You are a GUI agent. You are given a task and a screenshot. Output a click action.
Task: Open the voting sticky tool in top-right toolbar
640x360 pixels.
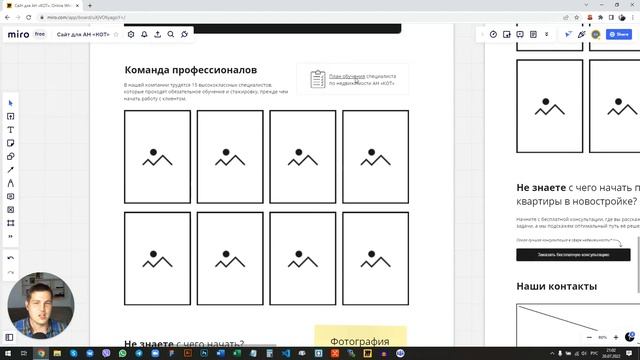tap(507, 35)
